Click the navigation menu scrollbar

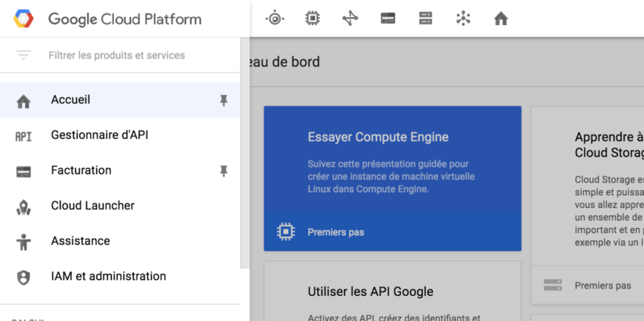click(245, 152)
